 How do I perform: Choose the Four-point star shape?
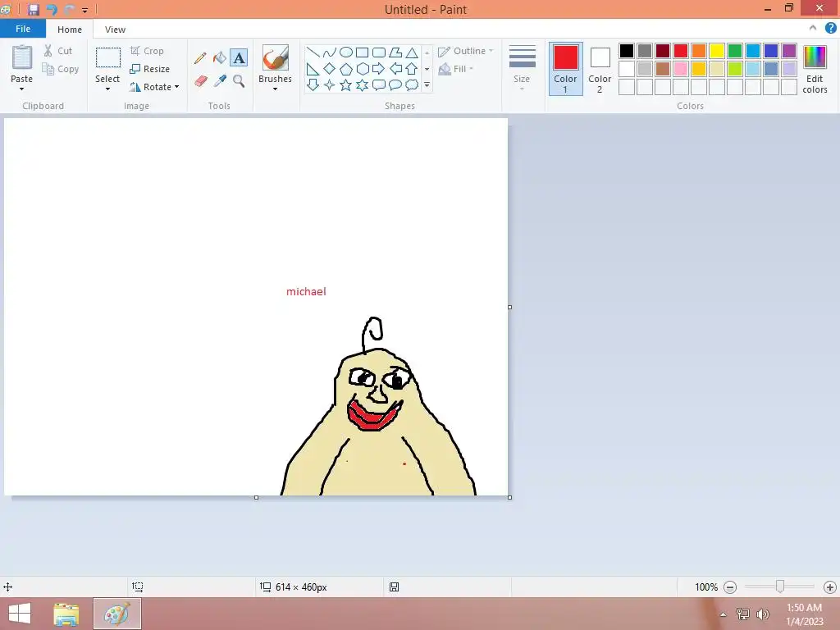[x=330, y=84]
